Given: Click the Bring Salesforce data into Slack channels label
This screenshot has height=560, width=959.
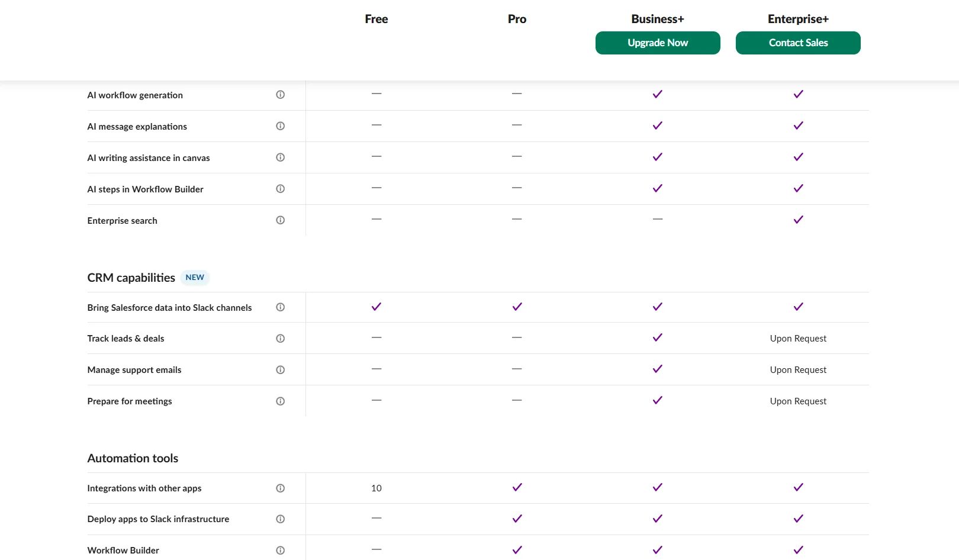Looking at the screenshot, I should (169, 308).
